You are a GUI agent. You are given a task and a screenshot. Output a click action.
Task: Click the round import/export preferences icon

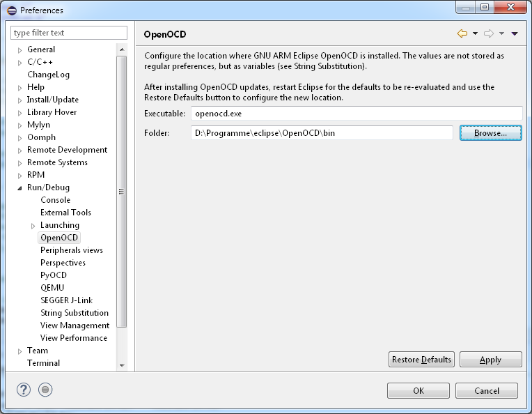[45, 390]
